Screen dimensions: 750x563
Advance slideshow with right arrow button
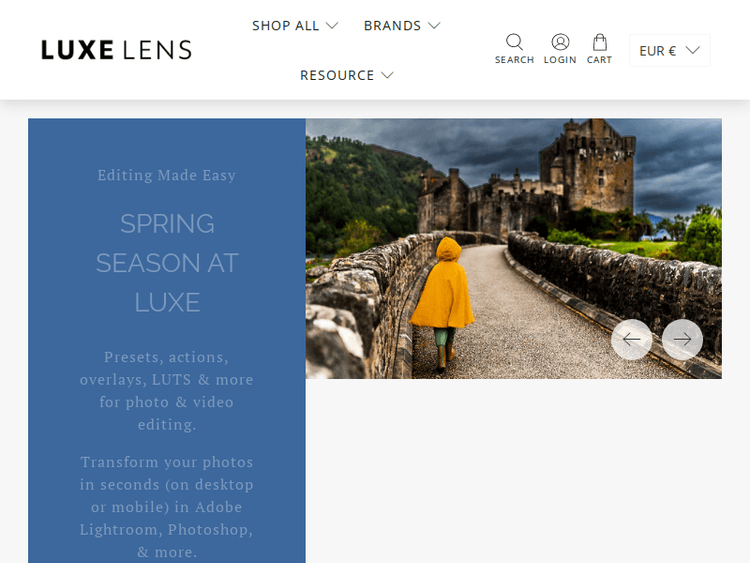tap(683, 339)
